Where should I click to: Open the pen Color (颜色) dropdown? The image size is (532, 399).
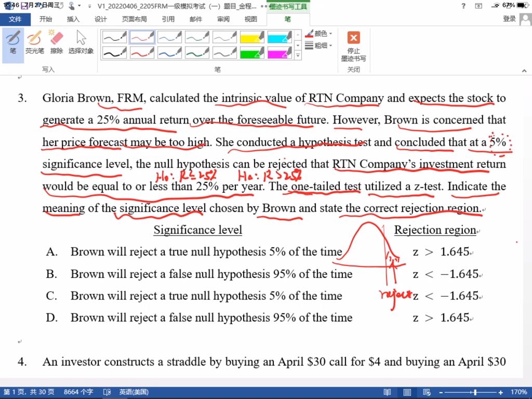(319, 34)
